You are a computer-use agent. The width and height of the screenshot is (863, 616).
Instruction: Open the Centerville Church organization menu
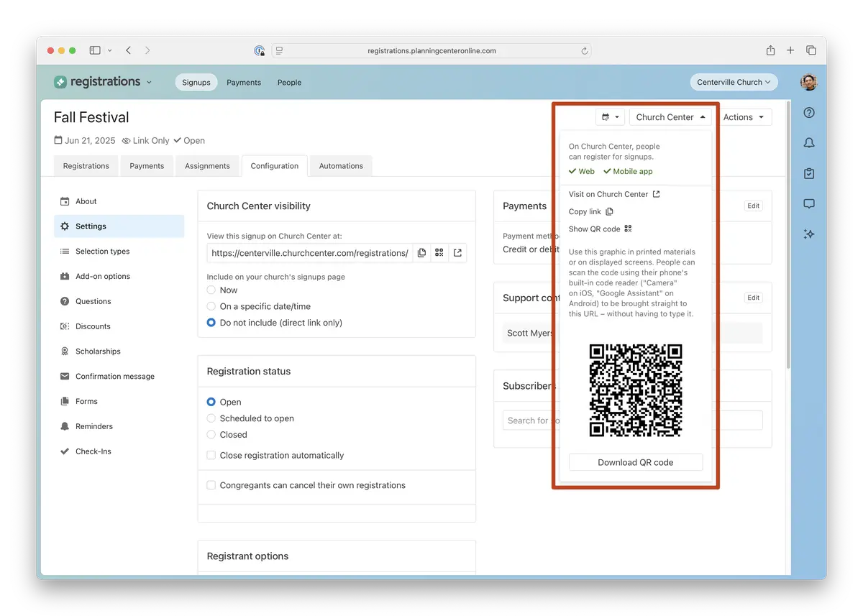[x=734, y=82]
